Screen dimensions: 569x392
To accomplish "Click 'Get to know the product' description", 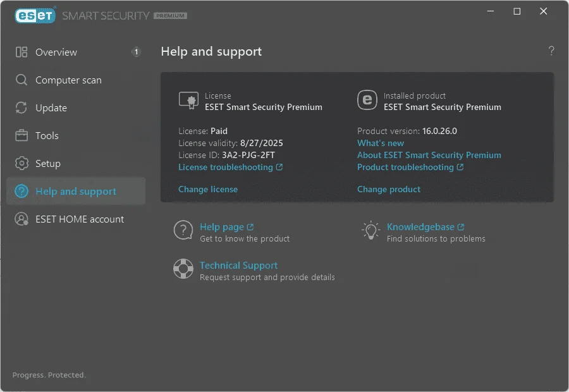I will [245, 238].
